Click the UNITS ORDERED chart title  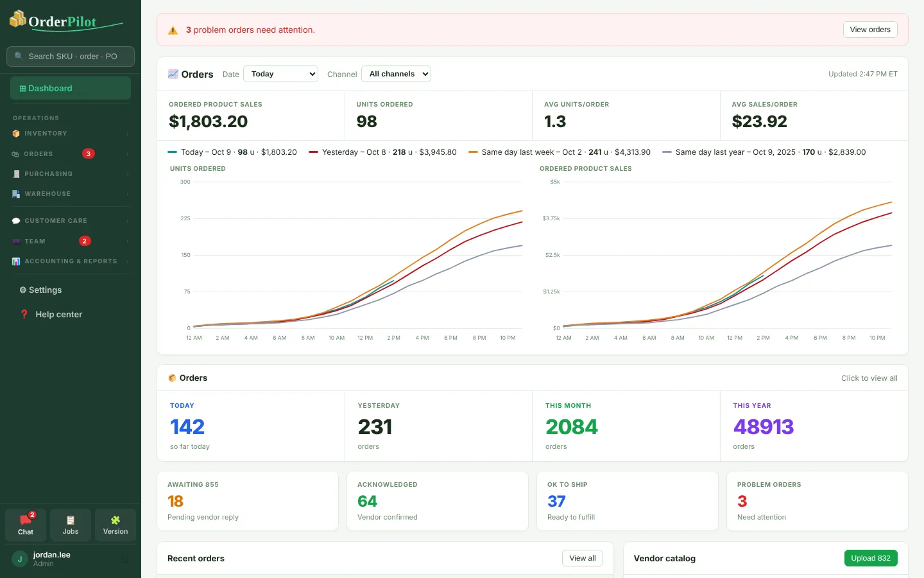pos(198,169)
